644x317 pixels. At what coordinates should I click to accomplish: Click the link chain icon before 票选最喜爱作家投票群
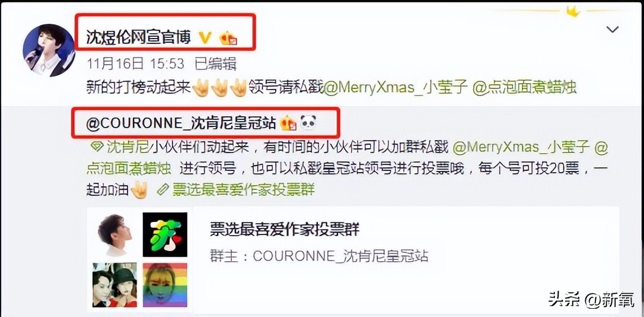pyautogui.click(x=163, y=190)
